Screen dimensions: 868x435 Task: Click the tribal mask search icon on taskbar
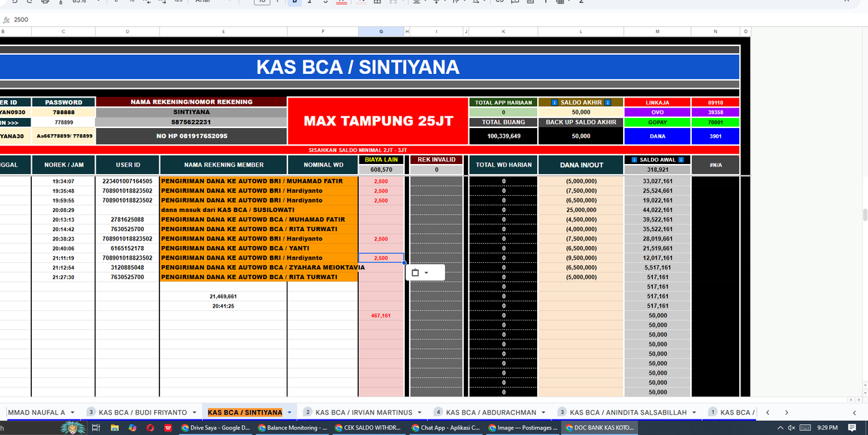(x=73, y=428)
